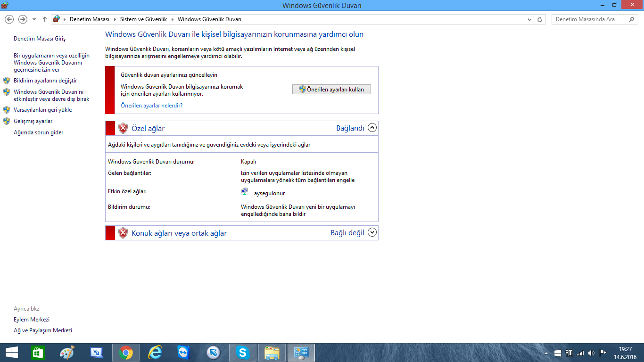Open Bir uygulamanın veya özelliğin geçmesine izin ver
Screen dimensions: 644x362
pyautogui.click(x=51, y=63)
